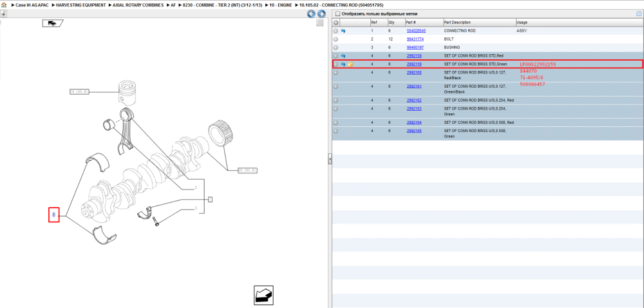Open AXIAL ROTARY COMBINES breadcrumb
This screenshot has height=308, width=644.
[x=138, y=5]
